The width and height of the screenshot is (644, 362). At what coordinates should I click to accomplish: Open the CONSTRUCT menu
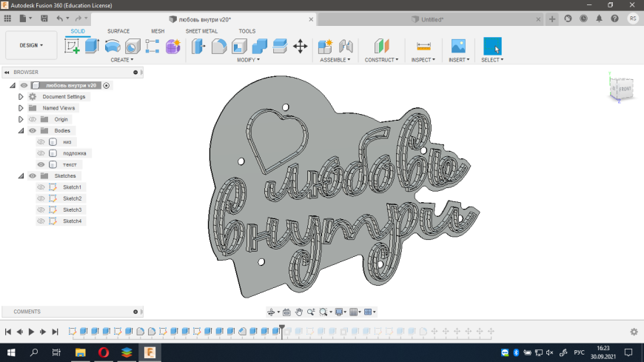[x=380, y=60]
